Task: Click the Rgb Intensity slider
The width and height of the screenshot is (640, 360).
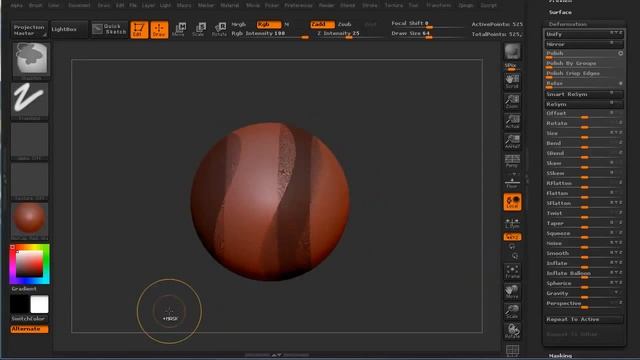Action: [x=269, y=34]
